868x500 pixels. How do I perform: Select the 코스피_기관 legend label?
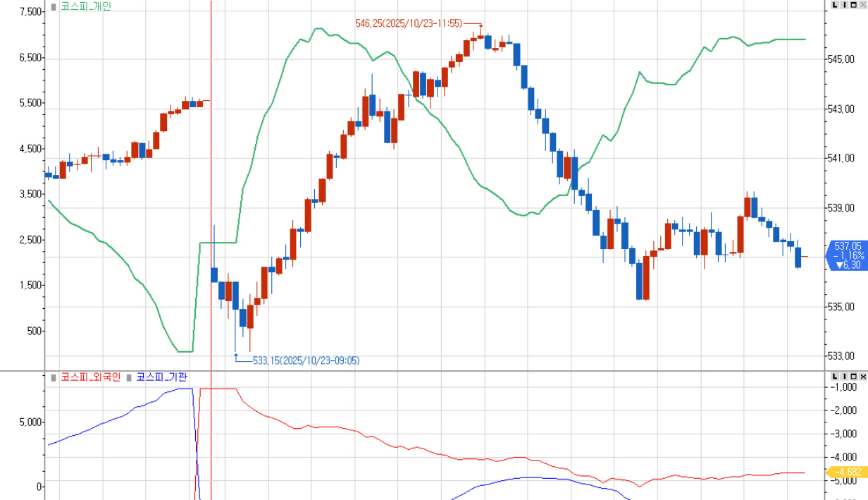(161, 377)
